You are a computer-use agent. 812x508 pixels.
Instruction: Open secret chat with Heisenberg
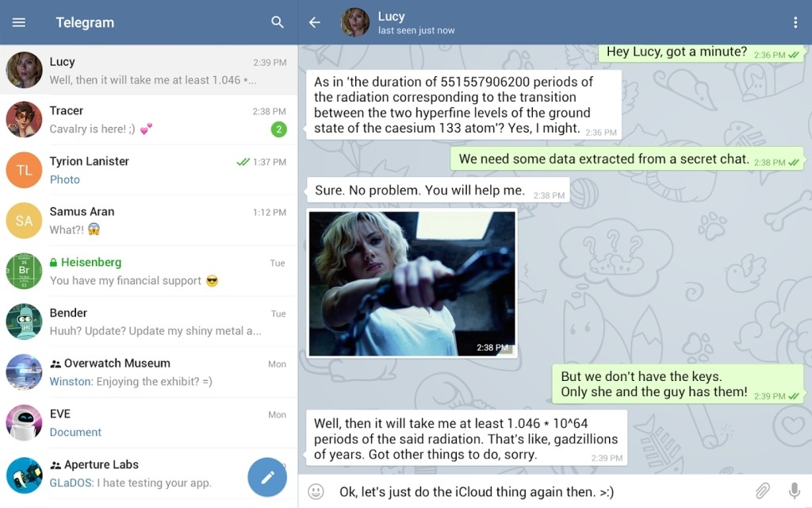pos(148,271)
